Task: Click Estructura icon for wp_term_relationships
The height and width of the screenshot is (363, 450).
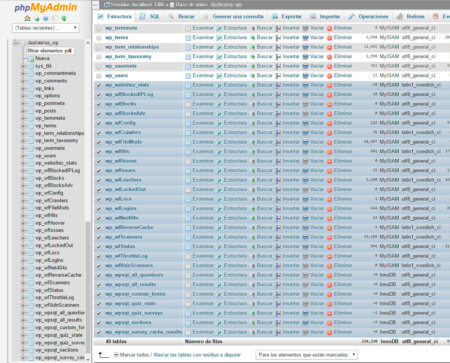Action: coord(219,47)
